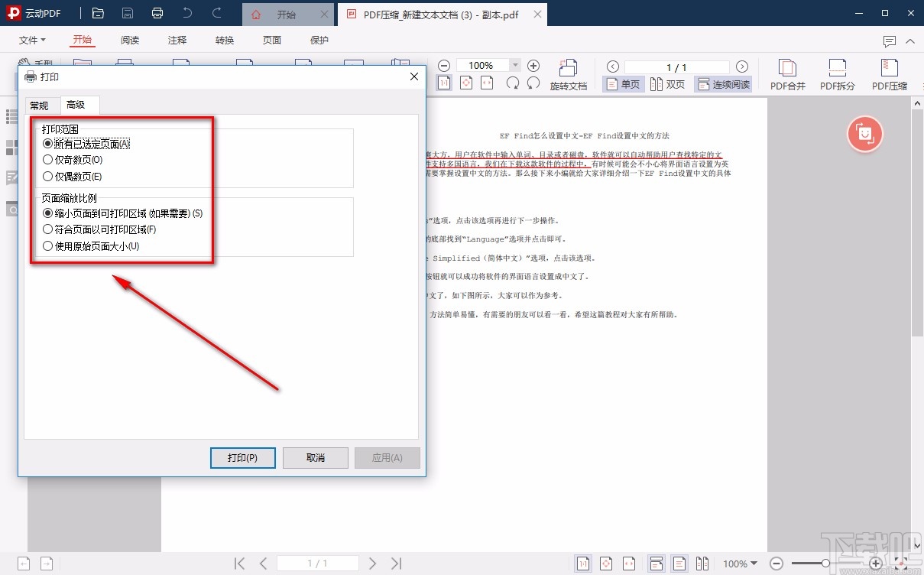Jump to last page in bottom bar

(x=396, y=564)
